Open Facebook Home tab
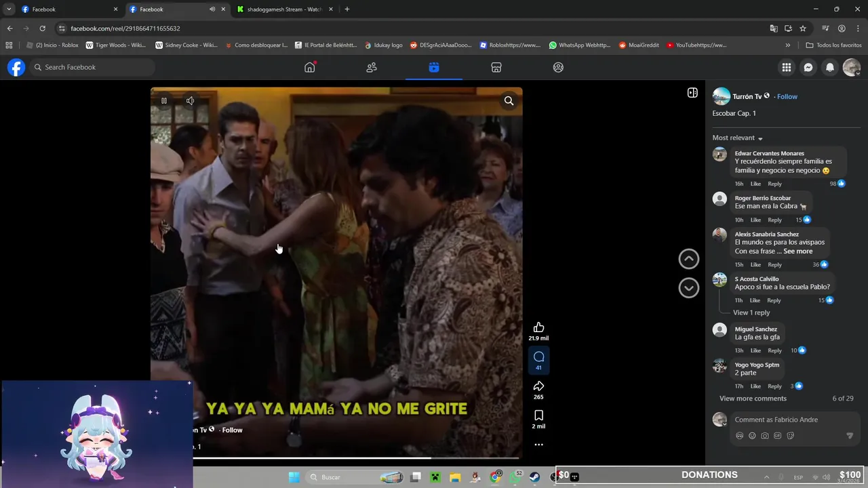Viewport: 868px width, 488px height. [x=310, y=67]
